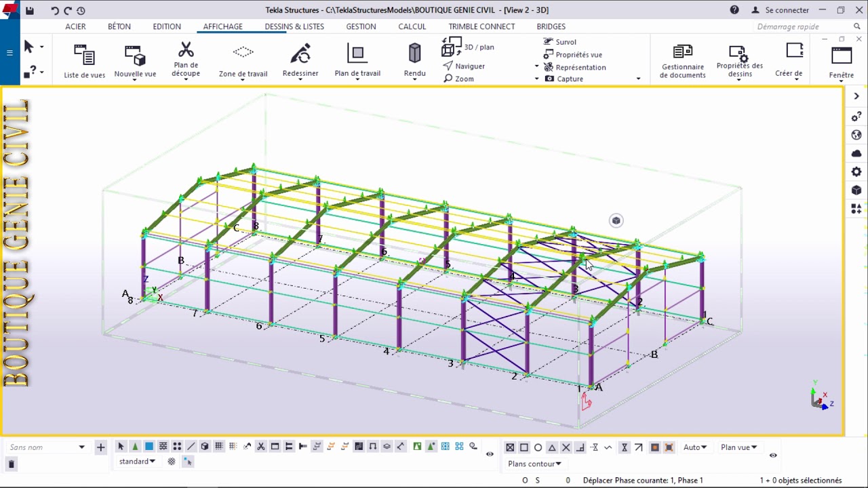The height and width of the screenshot is (488, 868).
Task: Click the Survol option
Action: 560,42
